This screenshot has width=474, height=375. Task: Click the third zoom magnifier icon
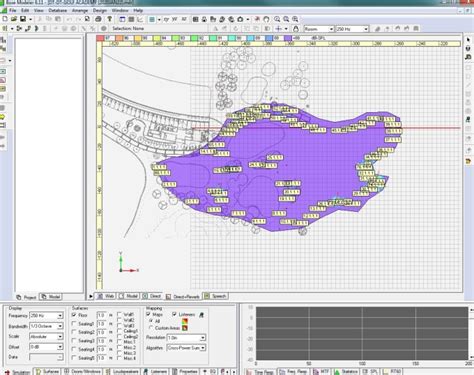(x=295, y=19)
